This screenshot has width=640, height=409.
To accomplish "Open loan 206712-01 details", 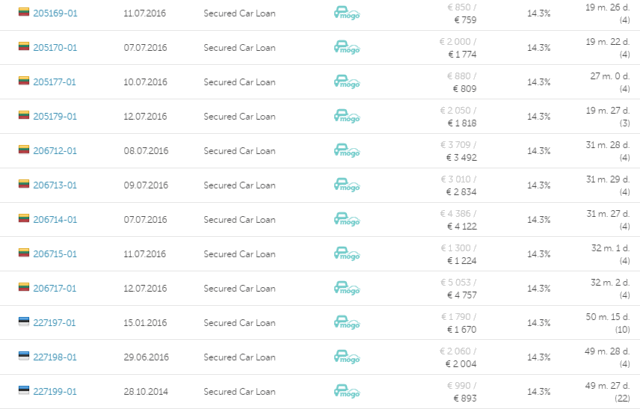I will (55, 151).
